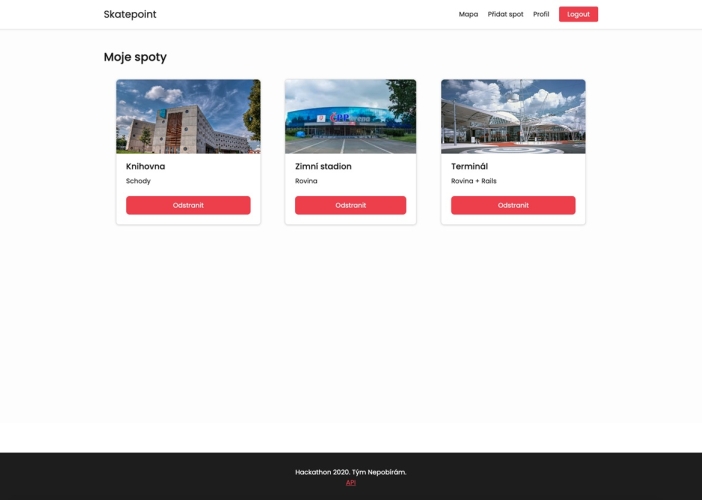Click the Terminál card title
Image resolution: width=702 pixels, height=500 pixels.
click(470, 167)
